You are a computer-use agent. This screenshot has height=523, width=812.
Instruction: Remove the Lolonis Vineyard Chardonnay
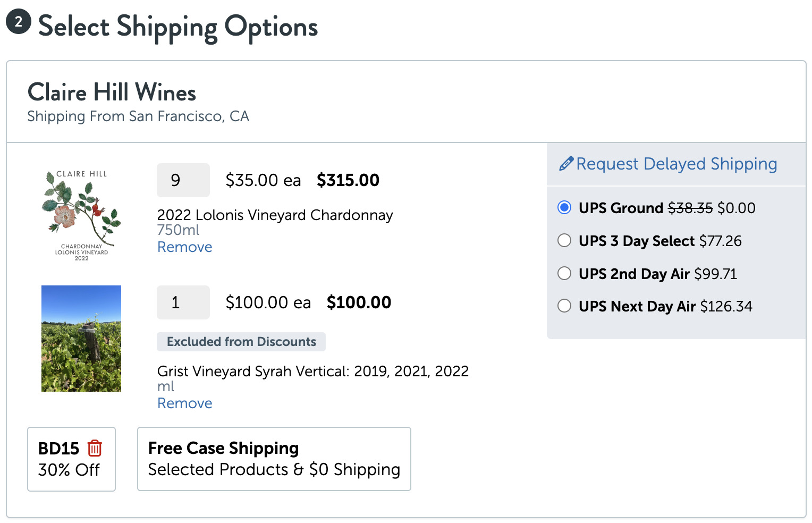point(185,247)
